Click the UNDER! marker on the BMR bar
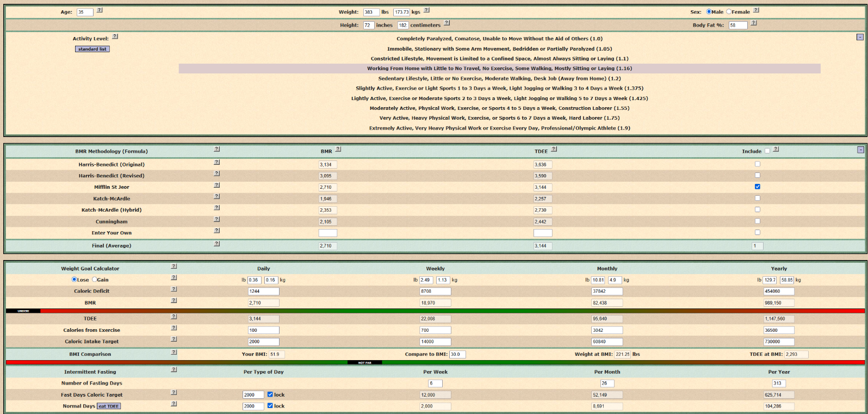Image resolution: width=868 pixels, height=414 pixels. (x=23, y=311)
